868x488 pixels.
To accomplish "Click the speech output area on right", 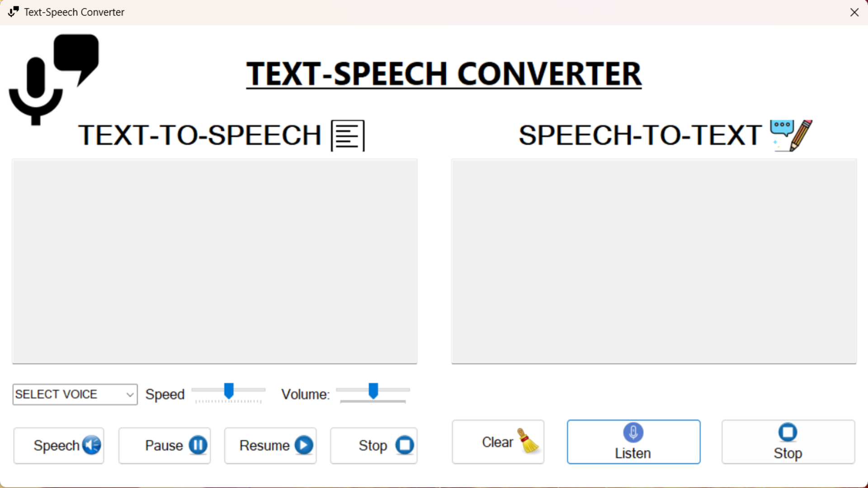I will pyautogui.click(x=654, y=261).
